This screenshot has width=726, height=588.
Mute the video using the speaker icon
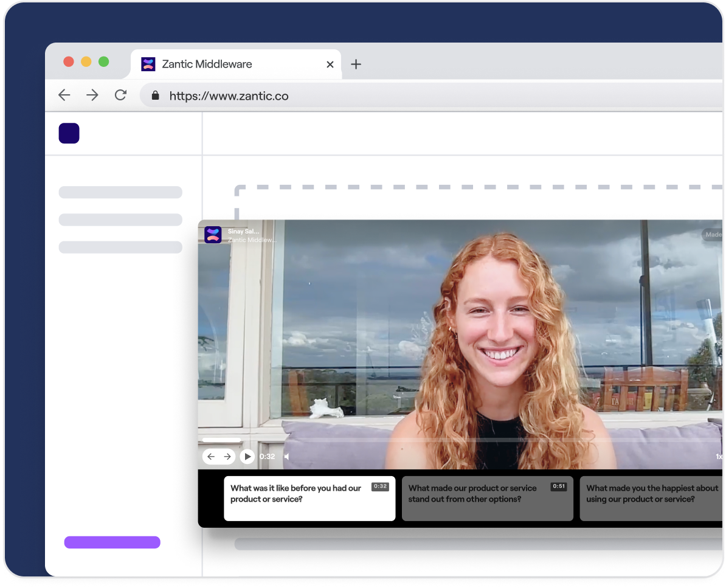coord(286,456)
